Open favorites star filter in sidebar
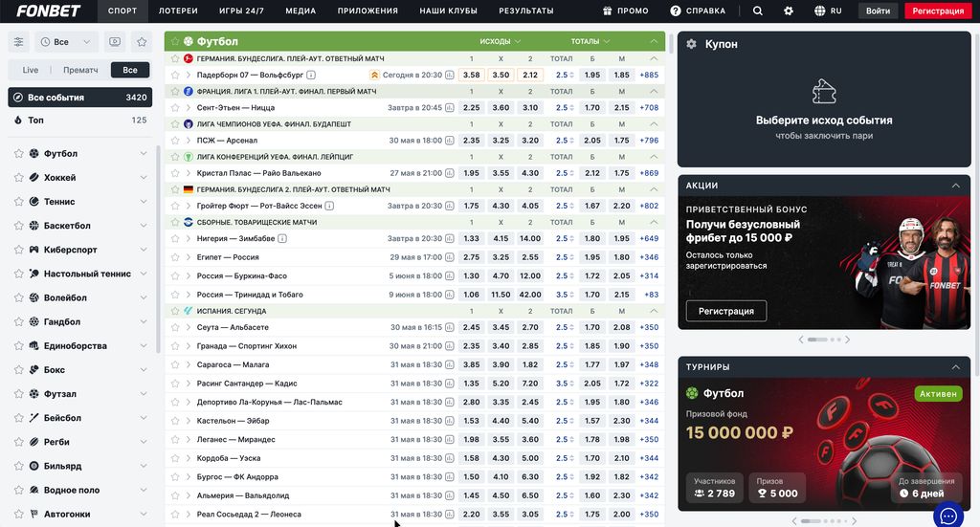The image size is (980, 527). 142,42
